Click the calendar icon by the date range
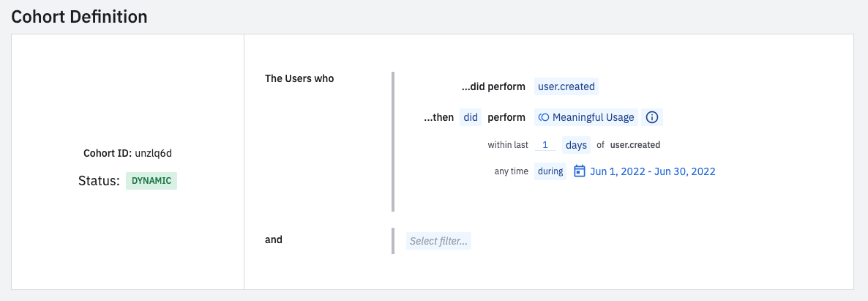The image size is (868, 301). click(x=580, y=171)
